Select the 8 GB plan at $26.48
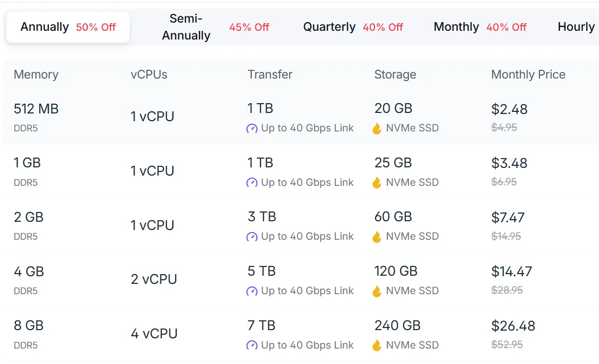The width and height of the screenshot is (599, 364). 513,326
